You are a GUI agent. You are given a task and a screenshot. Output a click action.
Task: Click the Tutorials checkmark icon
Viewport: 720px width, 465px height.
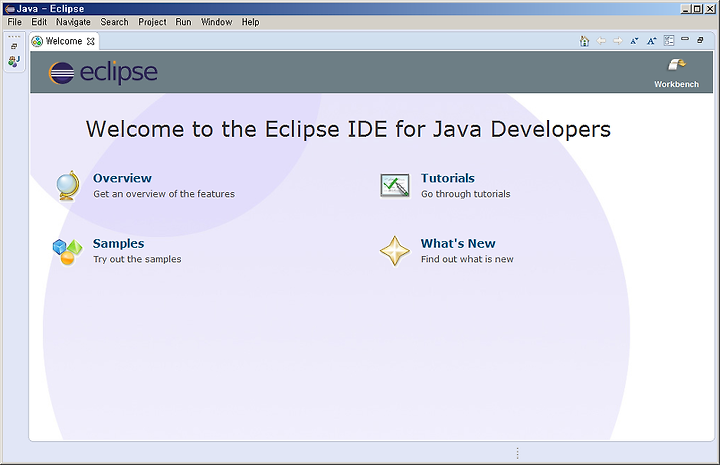[x=394, y=185]
